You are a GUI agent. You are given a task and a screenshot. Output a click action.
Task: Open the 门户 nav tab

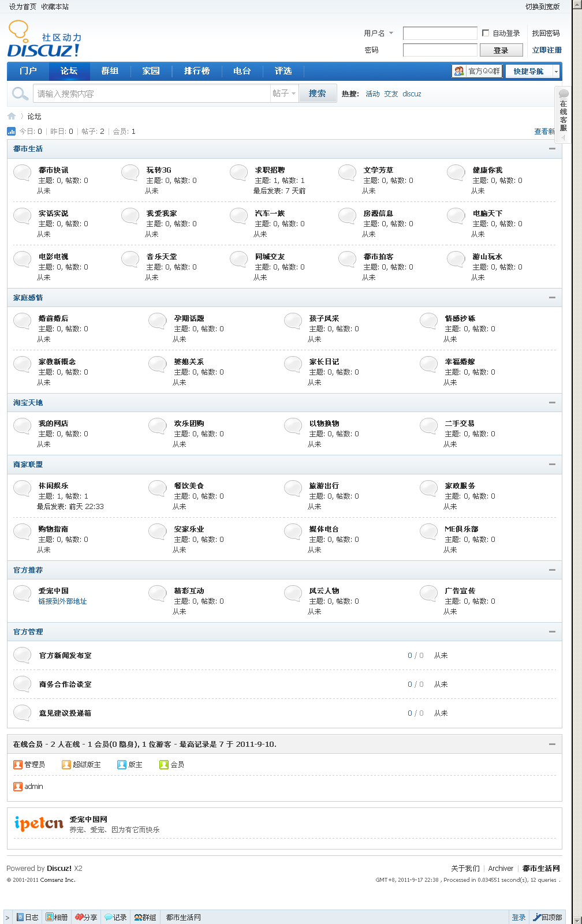coord(28,71)
